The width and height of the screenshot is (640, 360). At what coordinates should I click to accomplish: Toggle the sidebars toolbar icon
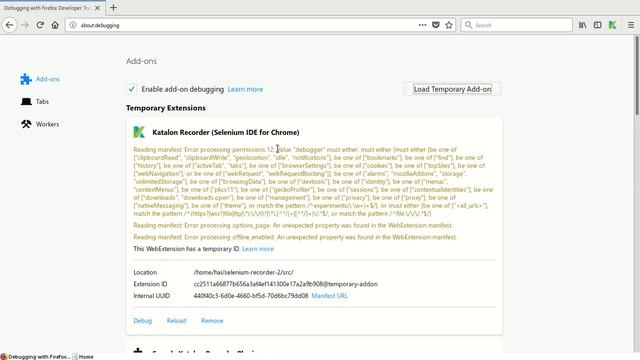[x=598, y=25]
